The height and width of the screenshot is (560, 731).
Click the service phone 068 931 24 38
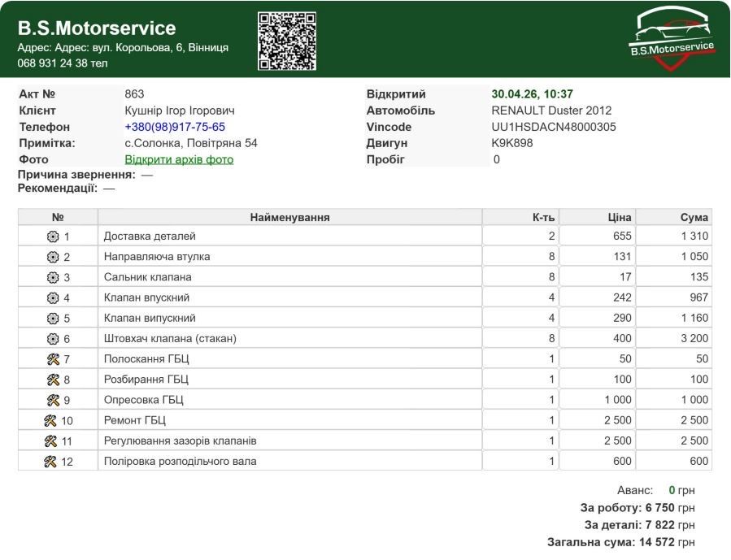pos(63,63)
